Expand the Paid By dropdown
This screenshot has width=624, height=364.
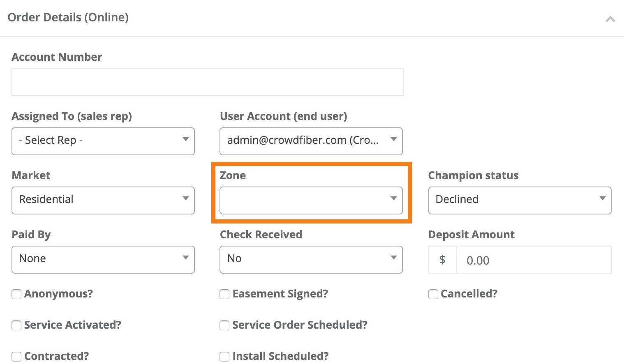pos(103,259)
